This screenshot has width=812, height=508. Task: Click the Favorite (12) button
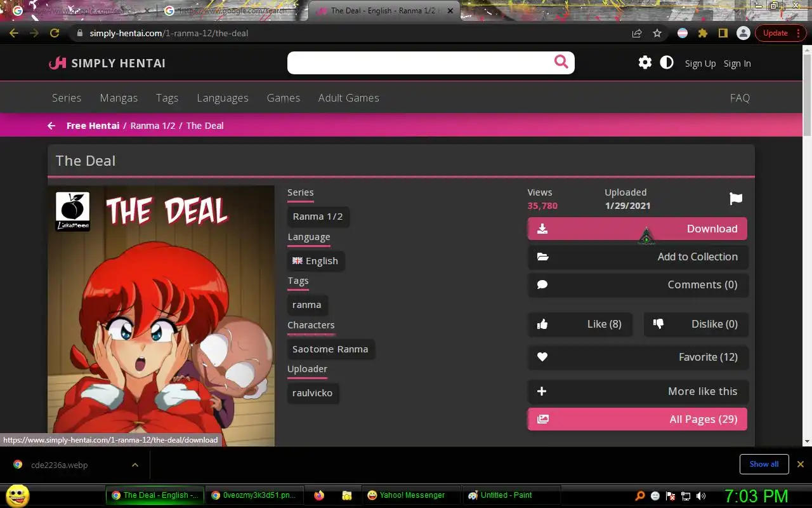637,357
